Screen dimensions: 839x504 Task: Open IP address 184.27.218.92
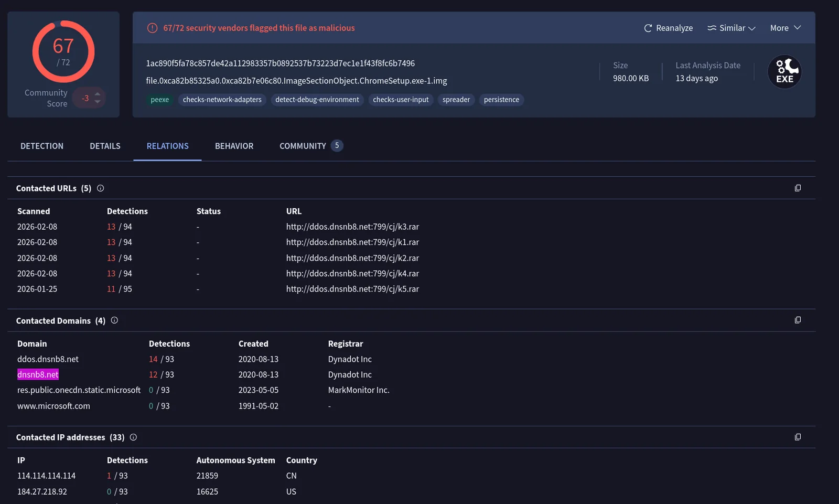42,491
